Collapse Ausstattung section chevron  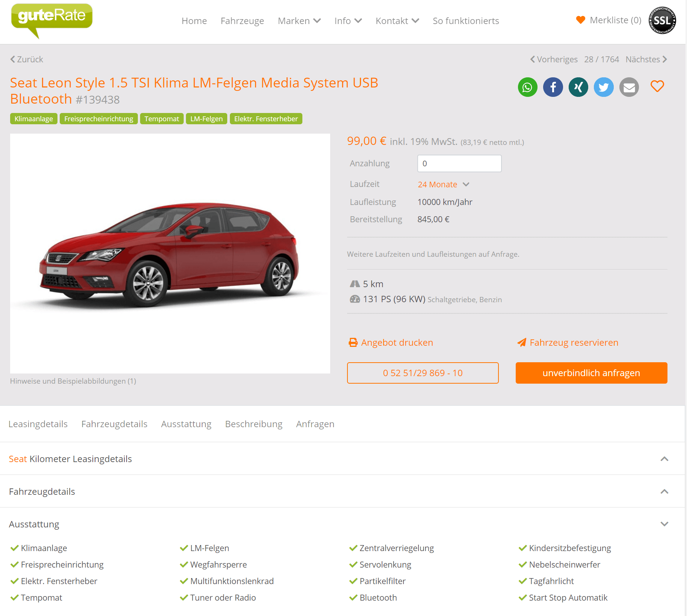coord(664,524)
